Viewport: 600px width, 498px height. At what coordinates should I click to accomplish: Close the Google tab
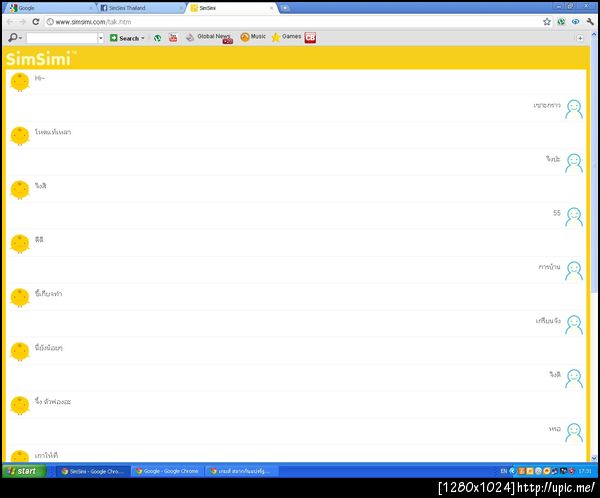coord(91,8)
